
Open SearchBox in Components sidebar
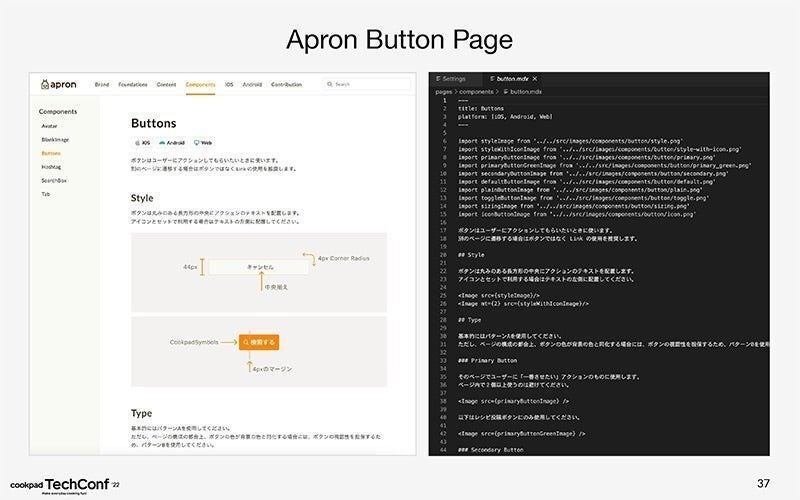pos(54,181)
